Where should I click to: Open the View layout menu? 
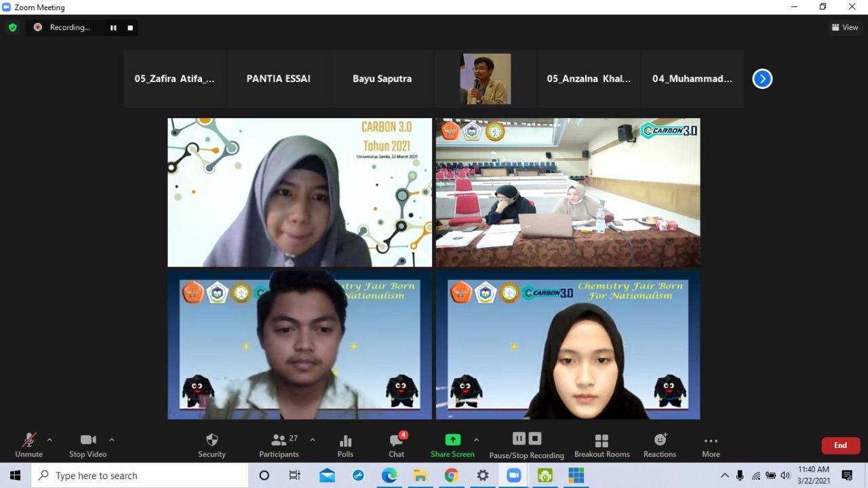(x=845, y=27)
